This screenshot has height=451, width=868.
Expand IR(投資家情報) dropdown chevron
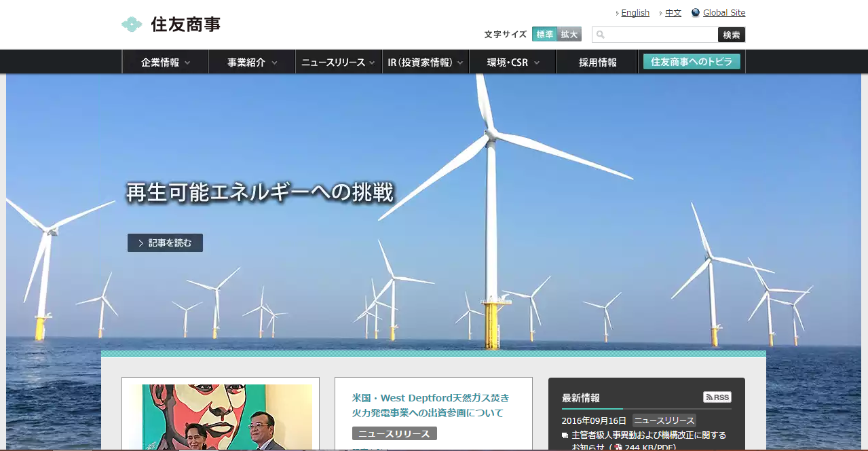459,62
